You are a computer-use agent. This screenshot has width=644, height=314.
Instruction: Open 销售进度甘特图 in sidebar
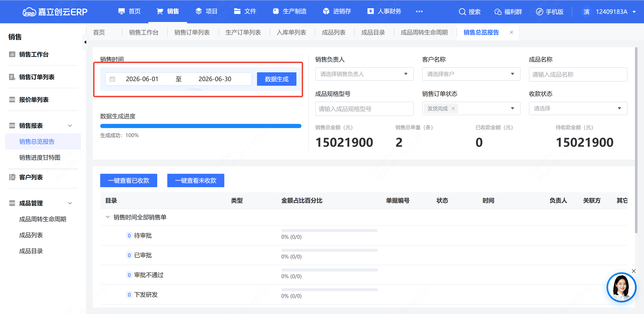pos(40,157)
